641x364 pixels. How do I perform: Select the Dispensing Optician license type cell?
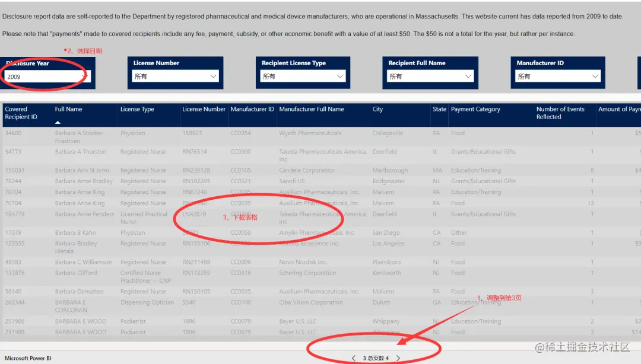(147, 302)
